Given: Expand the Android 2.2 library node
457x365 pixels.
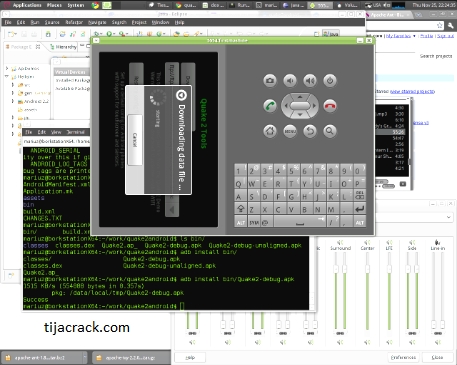Looking at the screenshot, I should pos(13,101).
